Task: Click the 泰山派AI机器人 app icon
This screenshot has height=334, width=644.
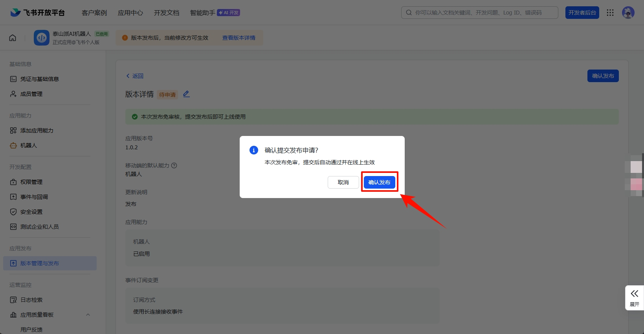Action: [42, 38]
